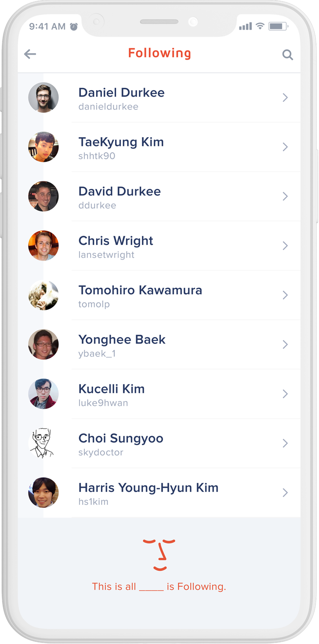Select the Yonghee Baek name
The width and height of the screenshot is (319, 644).
[122, 340]
